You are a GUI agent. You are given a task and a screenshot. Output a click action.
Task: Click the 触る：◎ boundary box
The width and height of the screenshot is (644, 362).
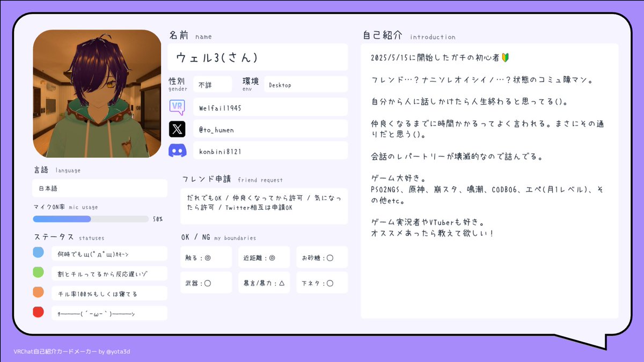(x=206, y=257)
